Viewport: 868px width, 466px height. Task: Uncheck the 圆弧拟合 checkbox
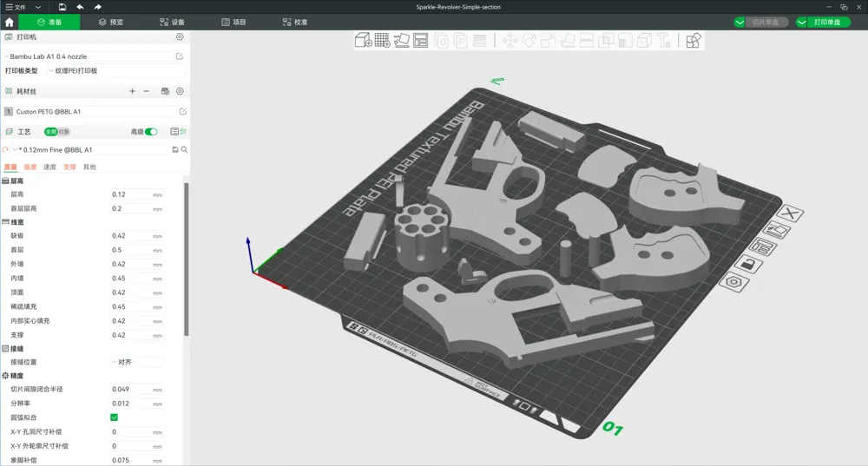[x=115, y=417]
